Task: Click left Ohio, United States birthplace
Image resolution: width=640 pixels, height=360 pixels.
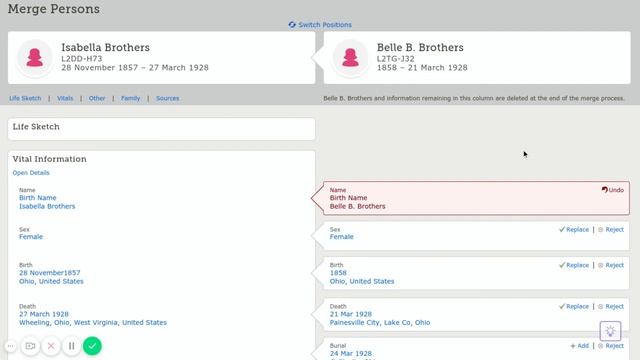Action: click(51, 281)
